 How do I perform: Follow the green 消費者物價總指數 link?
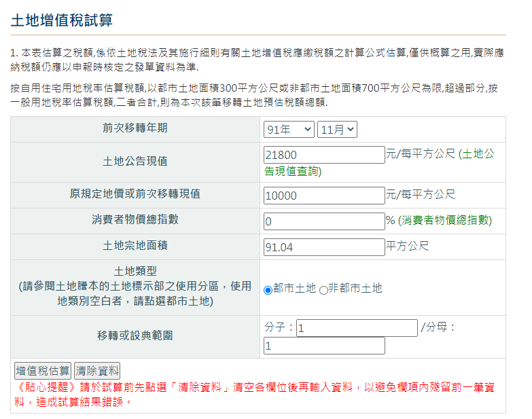(x=445, y=221)
